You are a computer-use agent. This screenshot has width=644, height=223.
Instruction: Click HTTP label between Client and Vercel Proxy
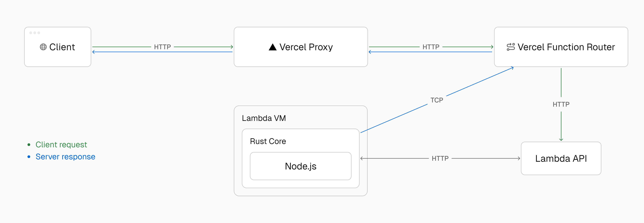point(162,47)
